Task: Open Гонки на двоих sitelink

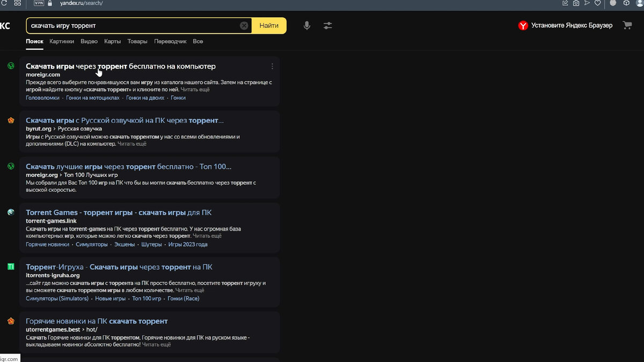Action: click(145, 98)
